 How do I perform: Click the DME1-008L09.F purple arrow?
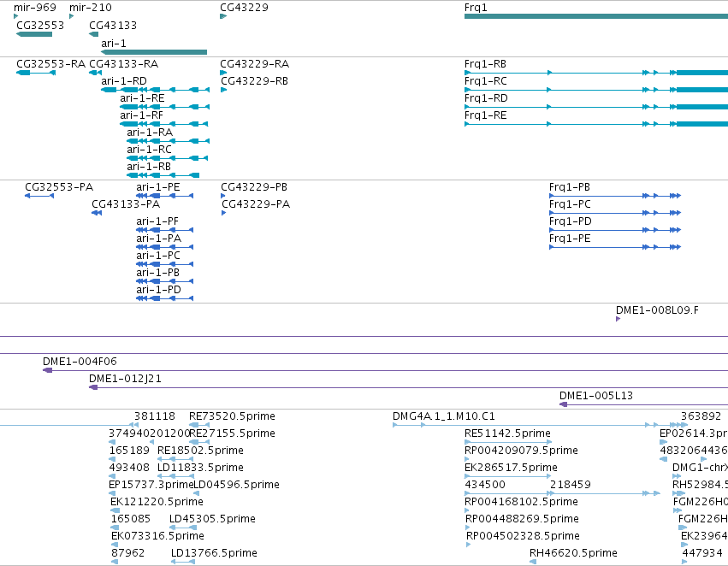[618, 319]
